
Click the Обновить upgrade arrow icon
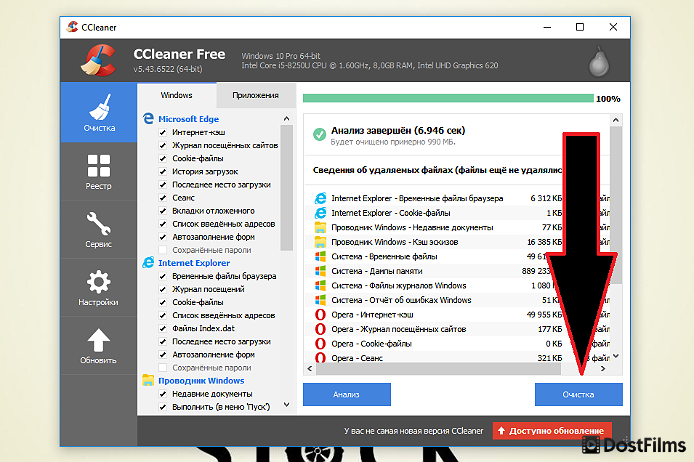point(98,340)
